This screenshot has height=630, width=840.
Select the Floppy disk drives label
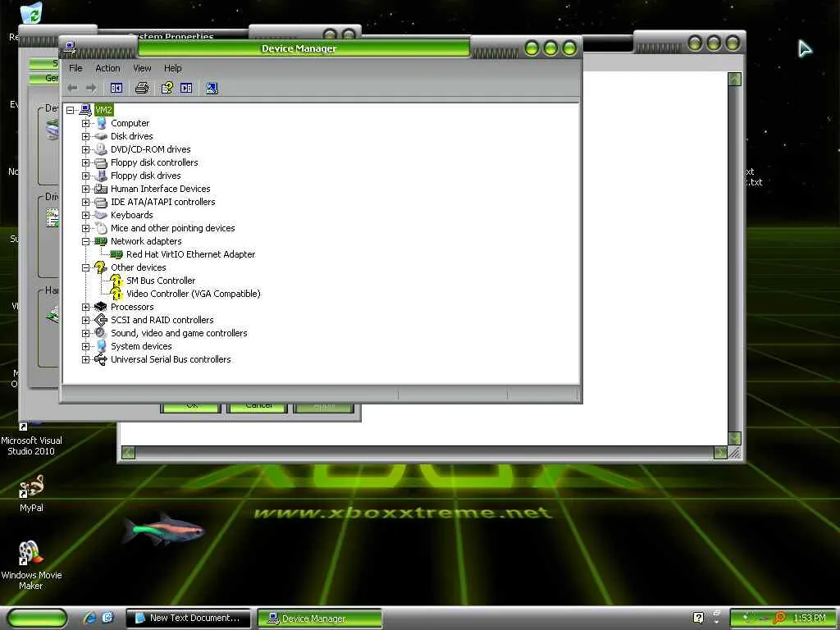[x=146, y=176]
